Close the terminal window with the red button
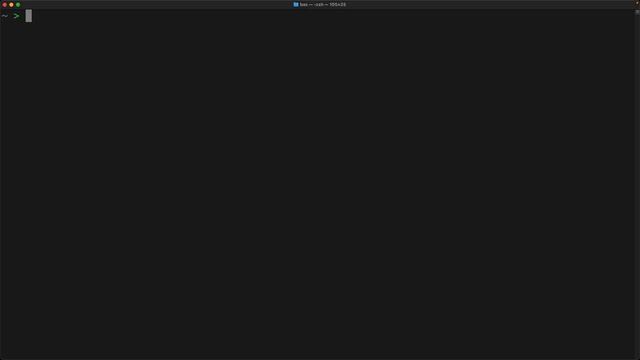The width and height of the screenshot is (640, 360). pyautogui.click(x=4, y=4)
